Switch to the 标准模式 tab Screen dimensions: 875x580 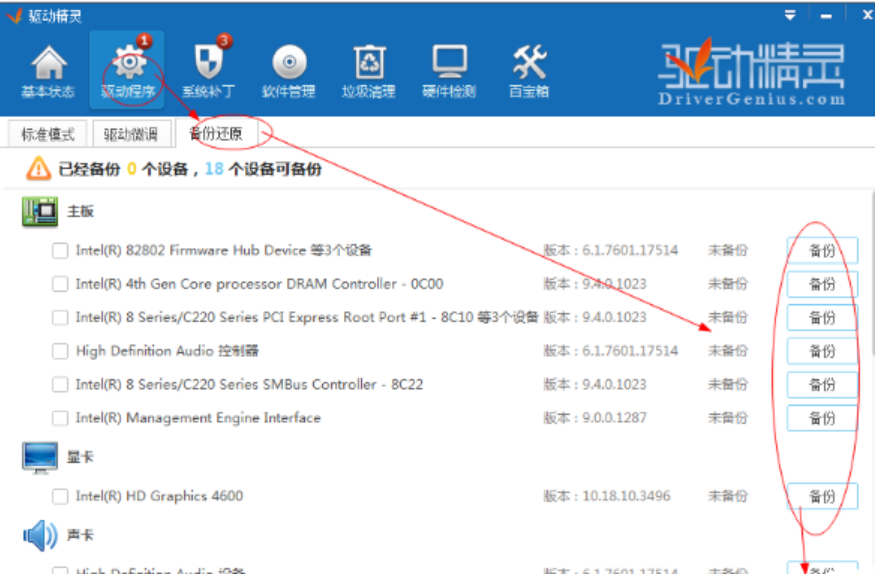(x=48, y=134)
